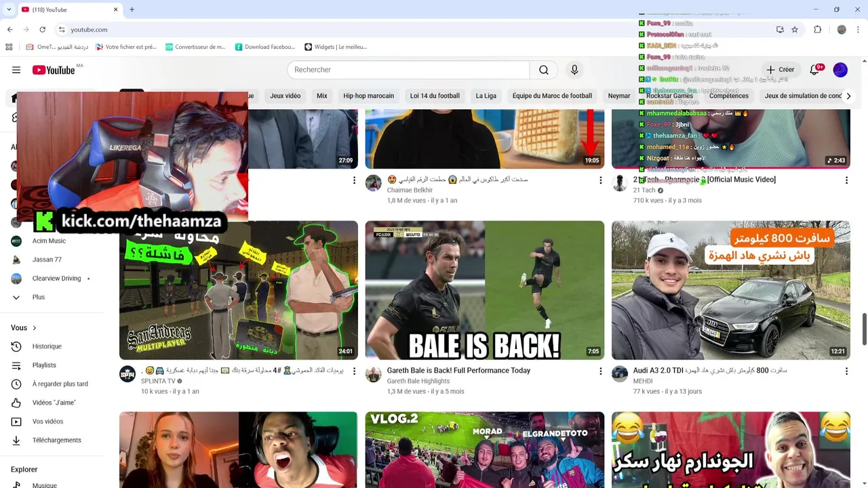Open browser extensions puzzle icon
This screenshot has width=868, height=488.
(x=817, y=30)
